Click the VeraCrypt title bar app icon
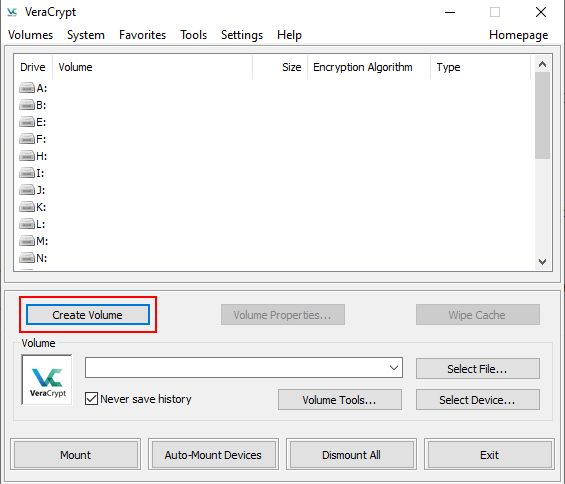The image size is (565, 484). [x=12, y=12]
